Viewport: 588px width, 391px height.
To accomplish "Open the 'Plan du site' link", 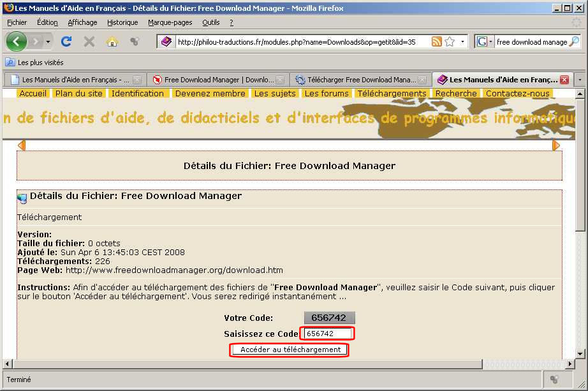I will point(78,93).
